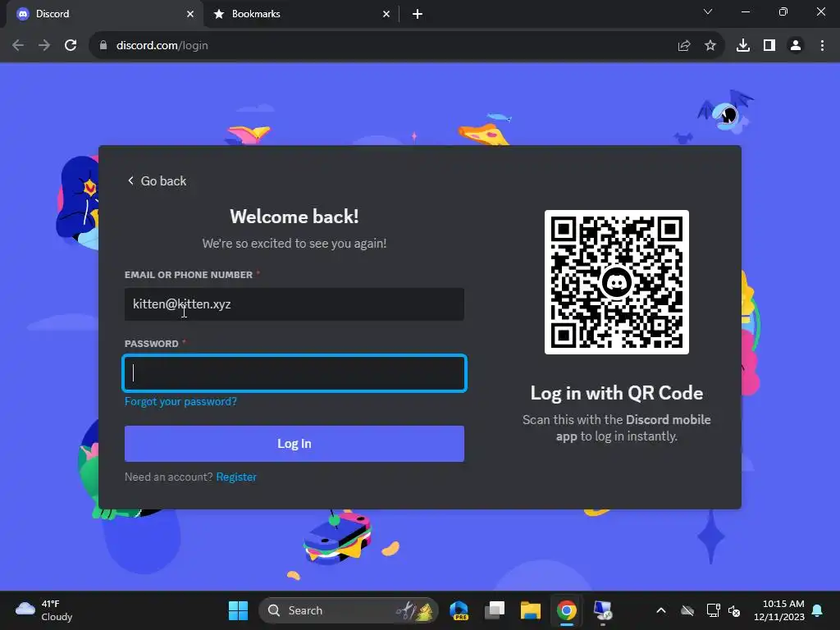Focus the email or phone number field
The image size is (840, 630).
294,304
